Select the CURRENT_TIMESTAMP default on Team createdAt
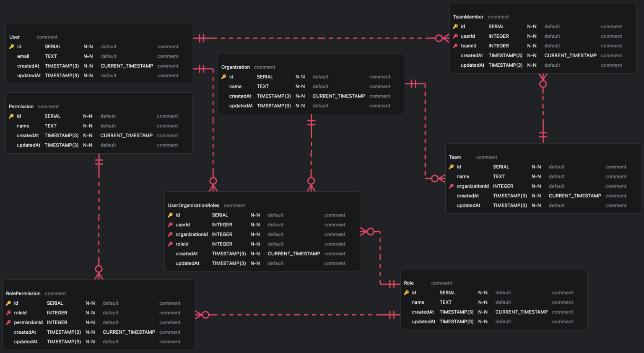 pyautogui.click(x=575, y=196)
